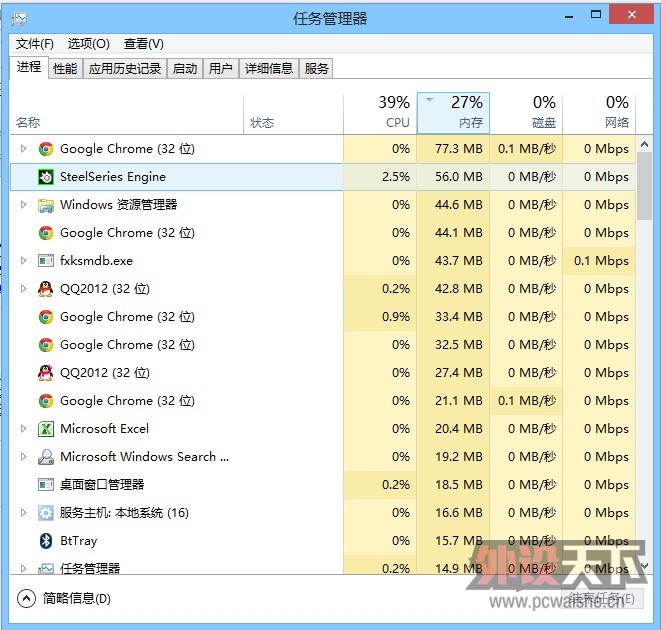Viewport: 661px width, 630px height.
Task: Click the vertical scrollbar thumb
Action: (644, 186)
